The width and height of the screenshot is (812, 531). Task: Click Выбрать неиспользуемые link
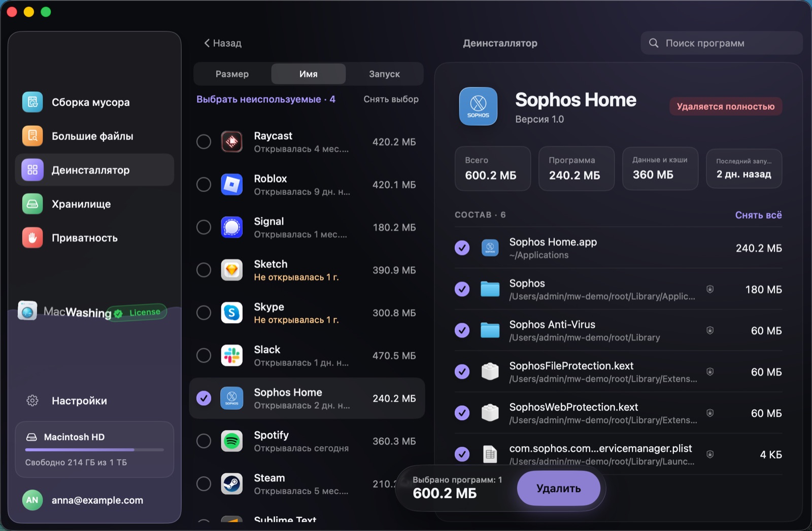pos(266,99)
